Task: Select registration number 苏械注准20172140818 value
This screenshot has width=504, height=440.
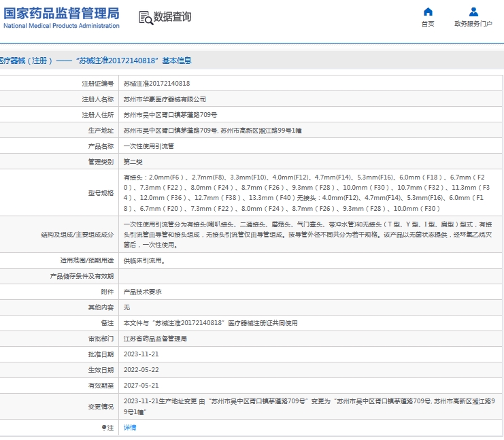Action: pyautogui.click(x=156, y=84)
